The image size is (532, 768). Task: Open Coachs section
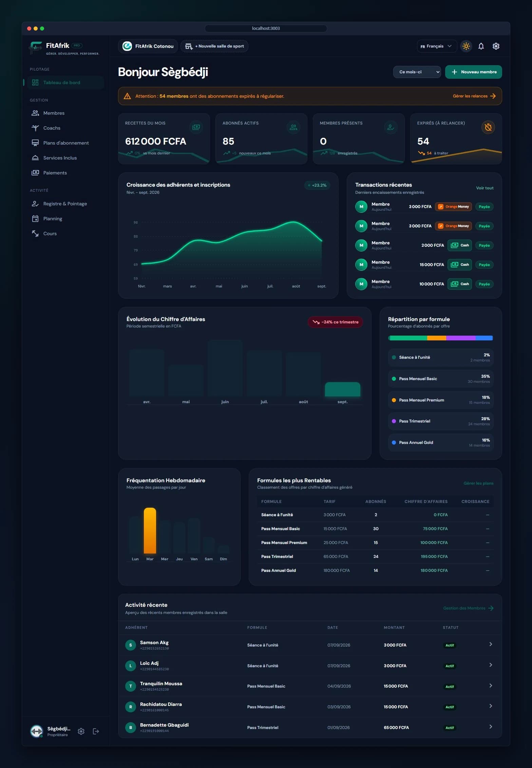tap(65, 128)
